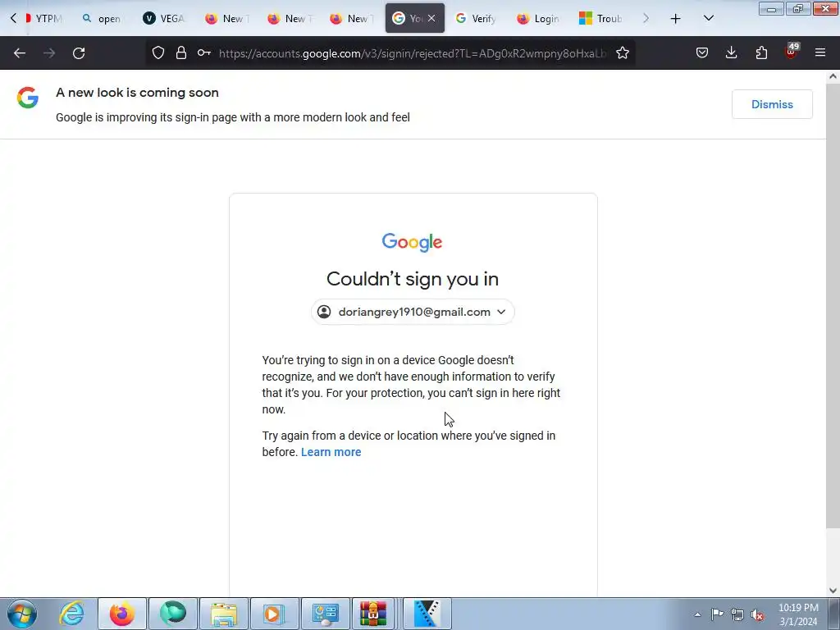
Task: Click page scrollbar down arrow
Action: point(833,591)
